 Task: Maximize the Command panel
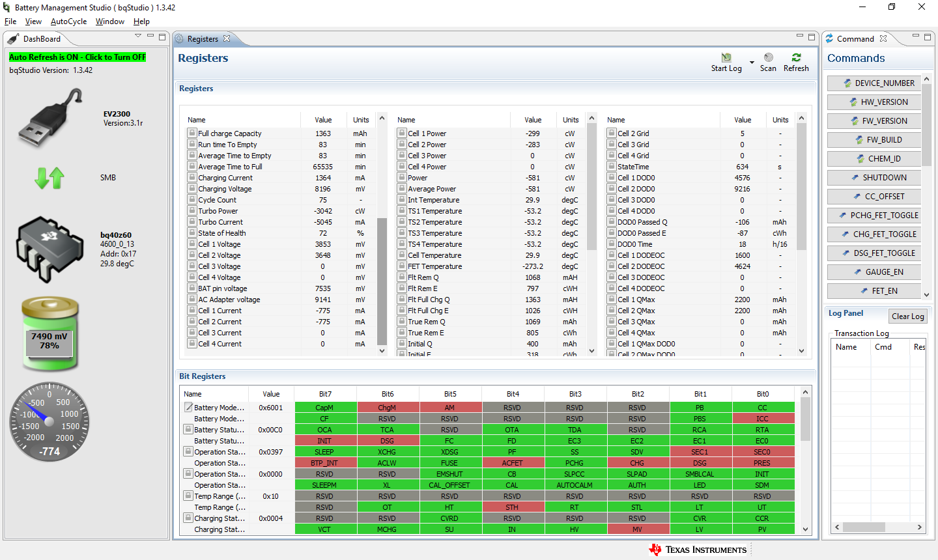[x=928, y=36]
